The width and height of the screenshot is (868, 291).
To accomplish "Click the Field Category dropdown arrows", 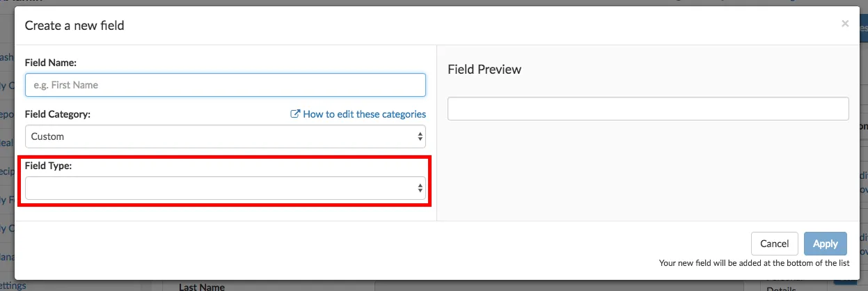I will 420,137.
